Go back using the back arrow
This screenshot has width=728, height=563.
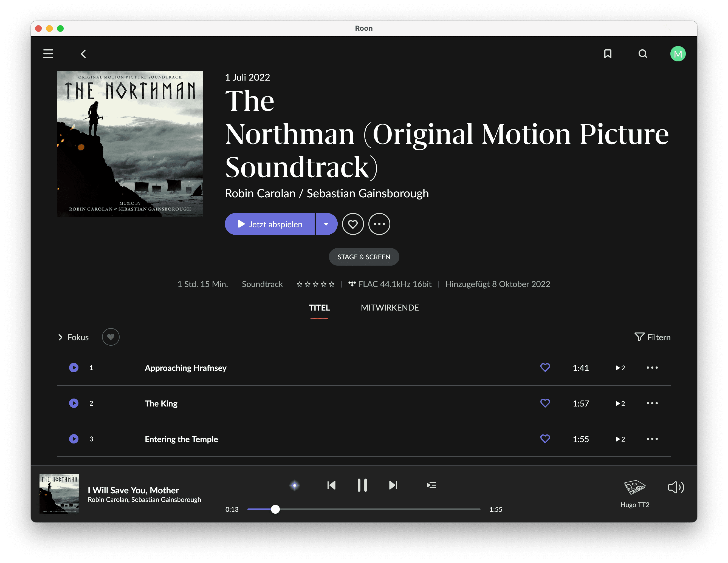tap(83, 54)
